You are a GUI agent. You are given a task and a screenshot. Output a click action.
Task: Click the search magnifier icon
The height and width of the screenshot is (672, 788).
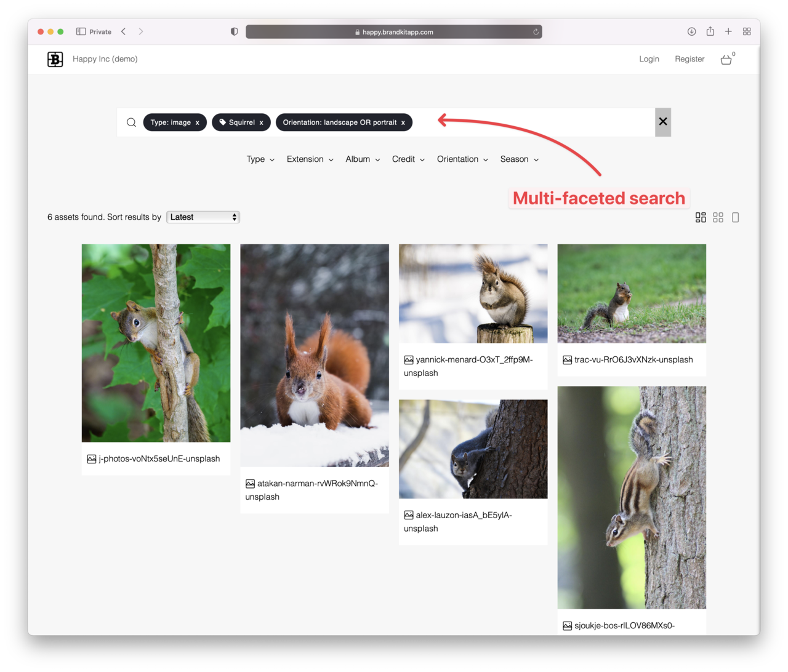point(131,122)
